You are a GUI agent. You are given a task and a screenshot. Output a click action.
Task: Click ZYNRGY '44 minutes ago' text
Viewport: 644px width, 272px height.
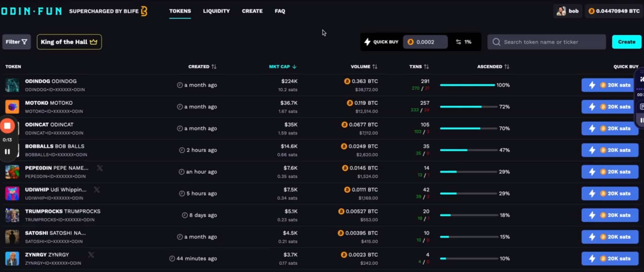[197, 259]
